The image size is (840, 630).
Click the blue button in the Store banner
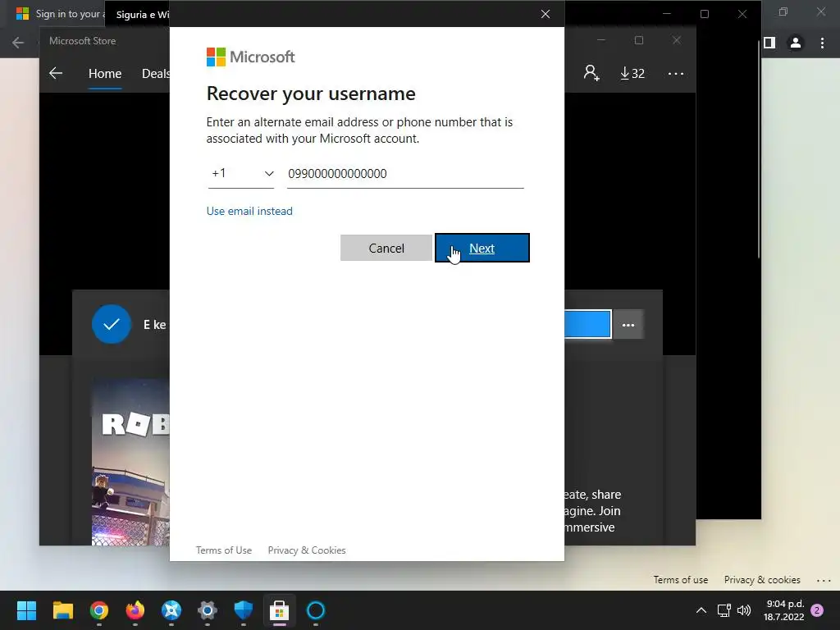point(587,324)
